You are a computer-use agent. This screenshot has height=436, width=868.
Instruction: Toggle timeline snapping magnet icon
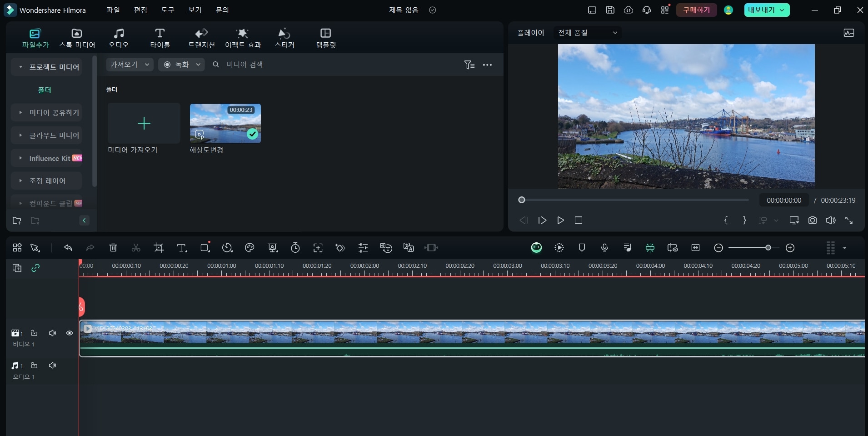650,248
